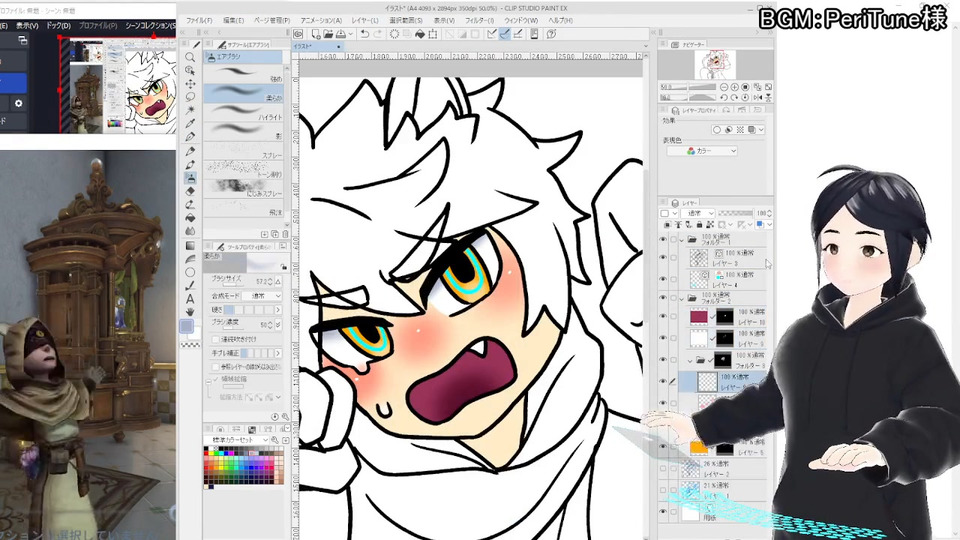This screenshot has height=540, width=960.
Task: Select the Lasso selection tool
Action: click(x=190, y=97)
